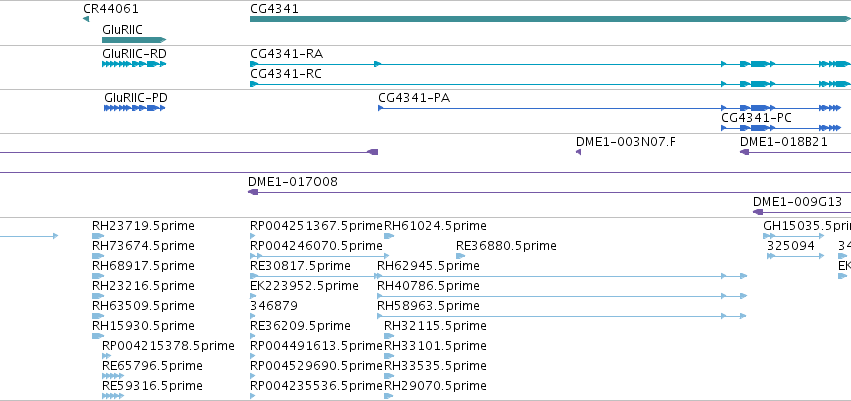This screenshot has height=401, width=851.
Task: Select the 325094 EST feature
Action: click(x=796, y=256)
